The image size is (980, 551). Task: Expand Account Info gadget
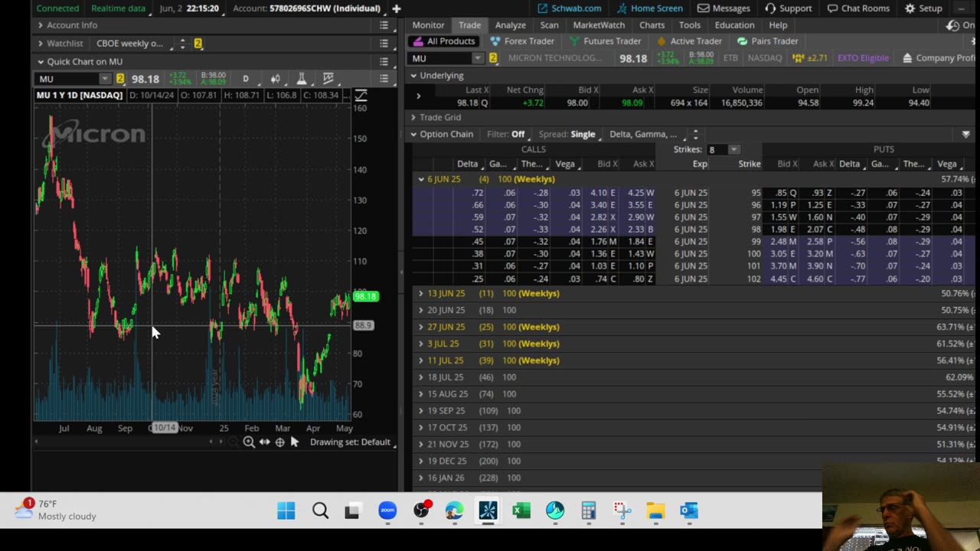click(x=41, y=25)
